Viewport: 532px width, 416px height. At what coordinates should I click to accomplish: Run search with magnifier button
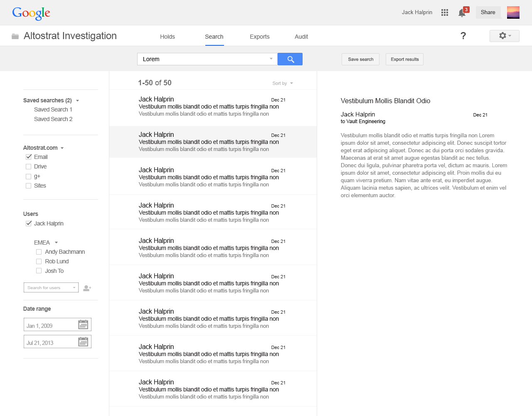point(290,59)
